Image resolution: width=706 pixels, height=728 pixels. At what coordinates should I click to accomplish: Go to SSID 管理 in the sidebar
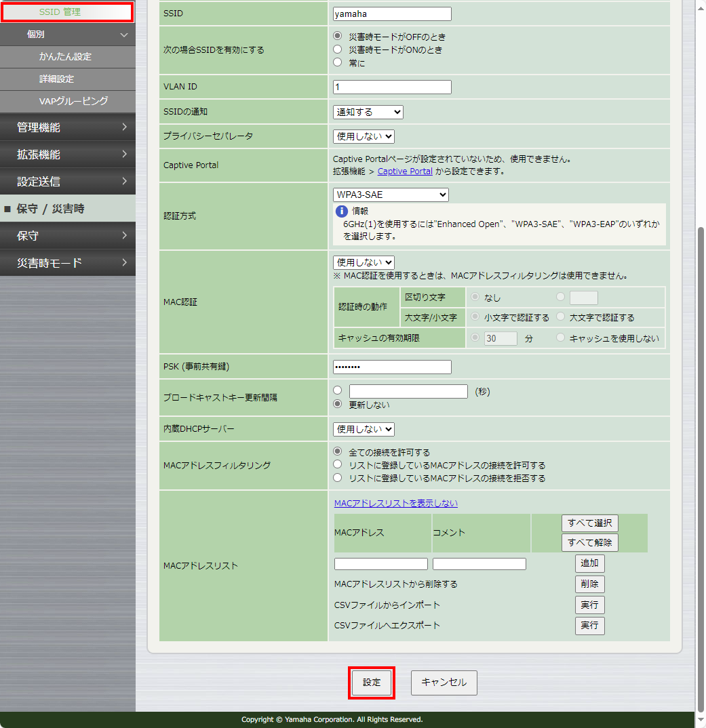point(68,12)
